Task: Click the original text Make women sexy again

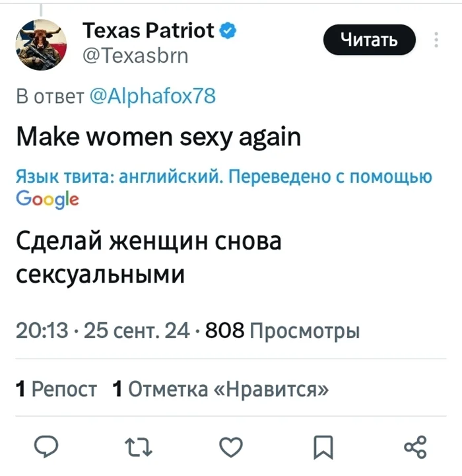Action: click(158, 137)
